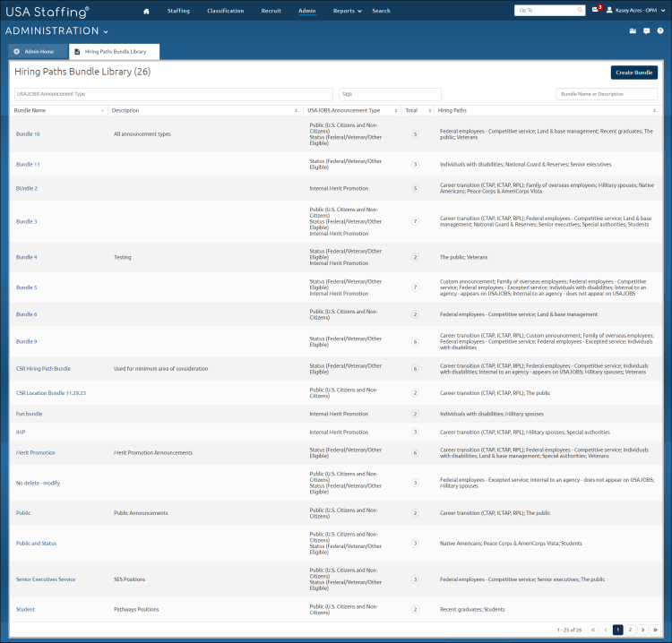672x643 pixels.
Task: Switch to the Admin Home tab
Action: click(39, 51)
